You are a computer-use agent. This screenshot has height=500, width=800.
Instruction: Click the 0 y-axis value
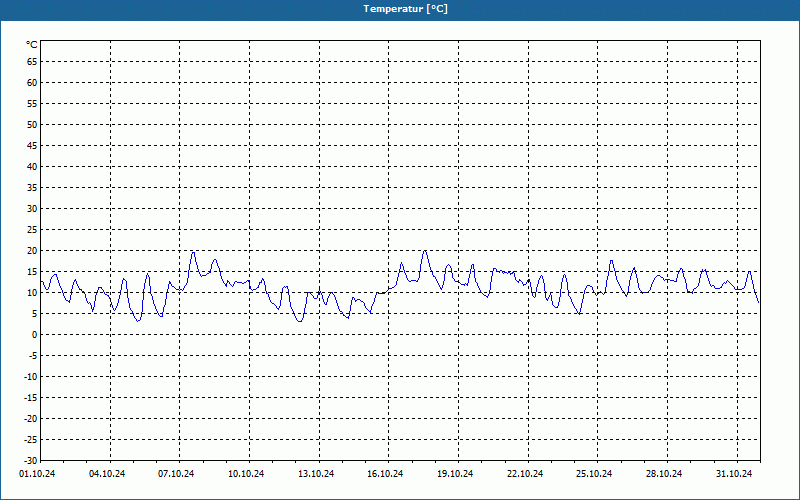35,335
